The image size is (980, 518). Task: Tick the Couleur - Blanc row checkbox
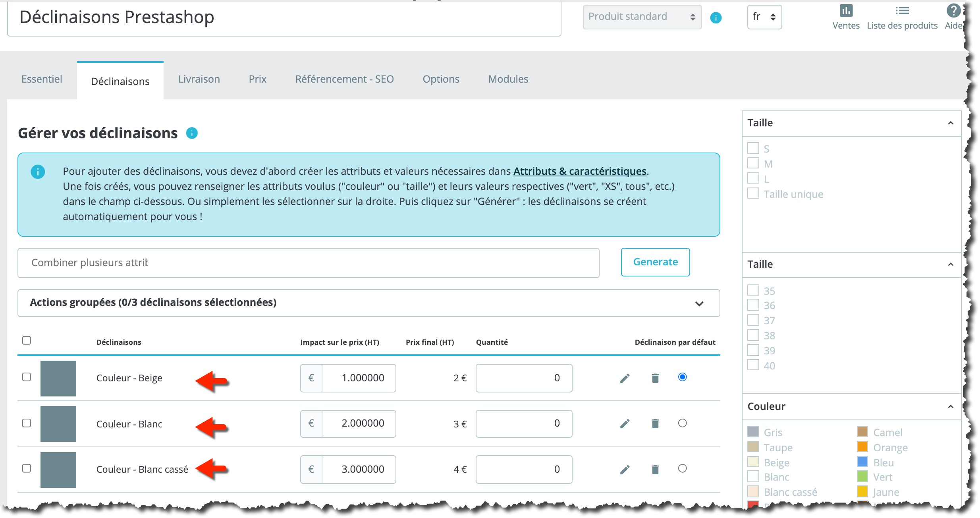point(27,423)
